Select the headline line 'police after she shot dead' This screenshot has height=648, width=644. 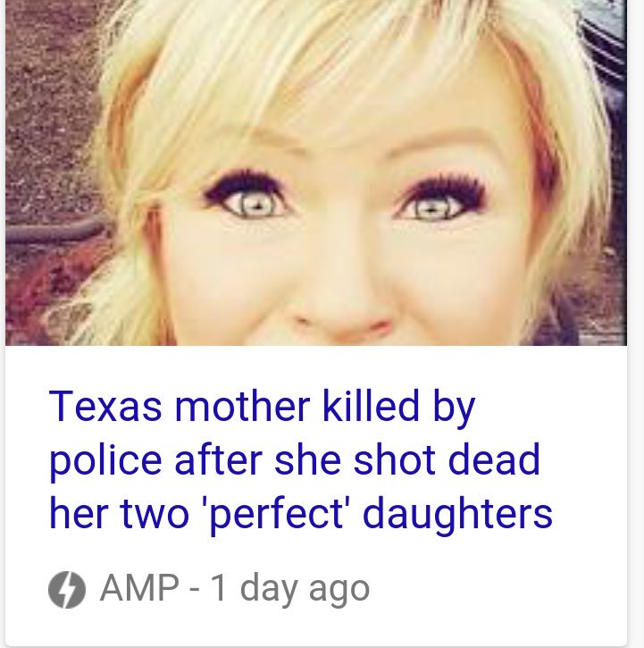(295, 460)
